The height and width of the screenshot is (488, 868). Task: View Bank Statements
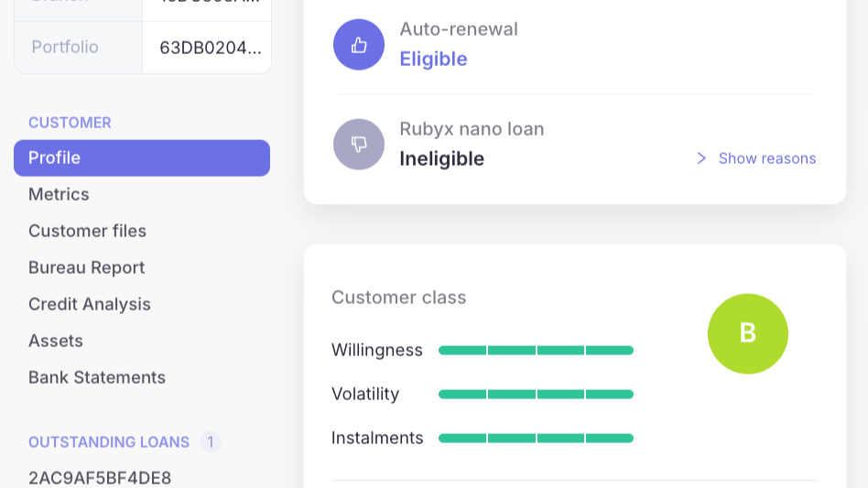pyautogui.click(x=97, y=377)
